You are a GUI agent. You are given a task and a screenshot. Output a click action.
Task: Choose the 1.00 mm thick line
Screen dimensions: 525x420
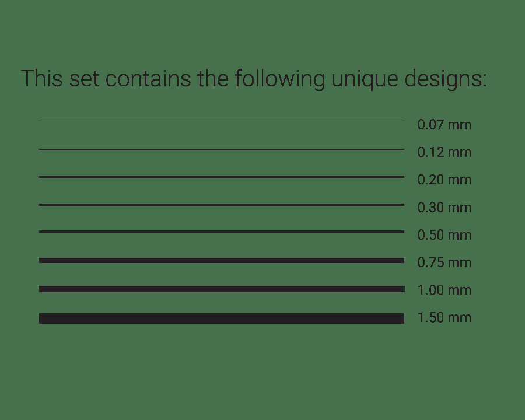point(222,289)
